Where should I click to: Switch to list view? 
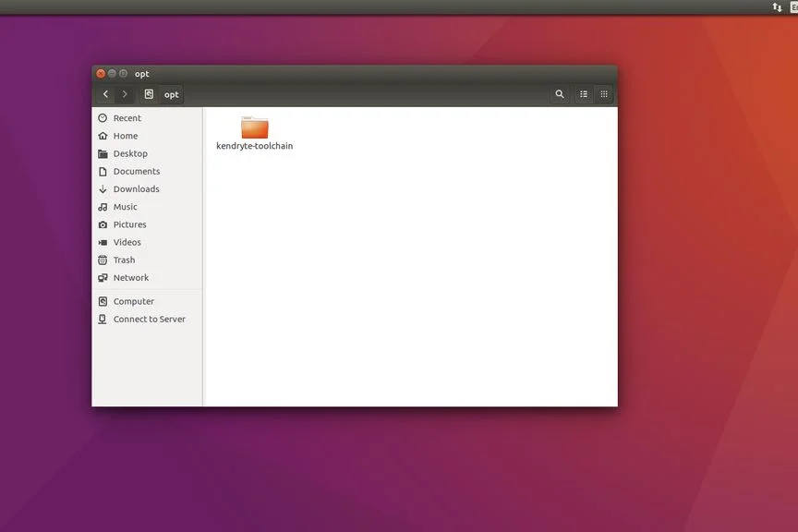pyautogui.click(x=584, y=94)
